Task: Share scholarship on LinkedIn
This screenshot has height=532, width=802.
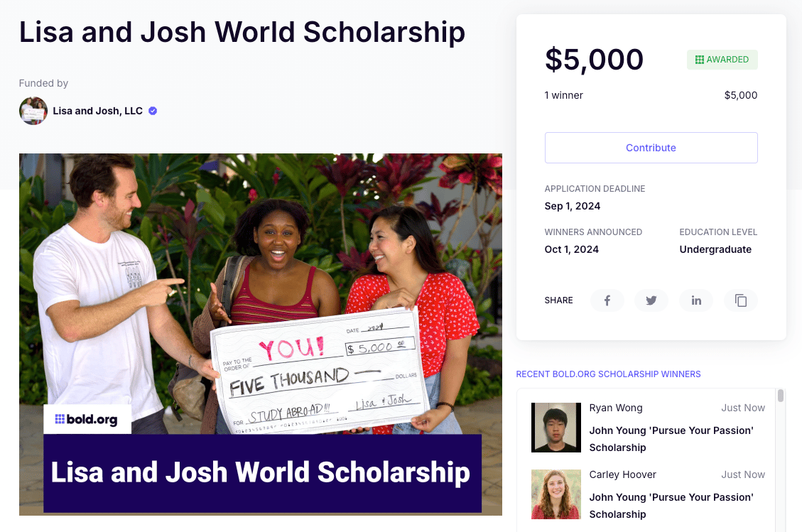Action: click(696, 300)
